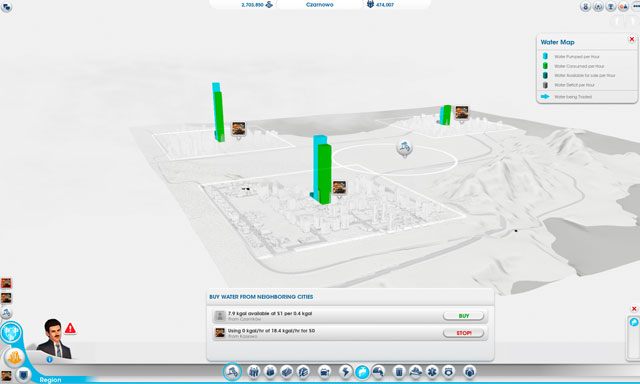Select the city marker beside the top-right green bar
640x384 pixels.
click(x=462, y=113)
